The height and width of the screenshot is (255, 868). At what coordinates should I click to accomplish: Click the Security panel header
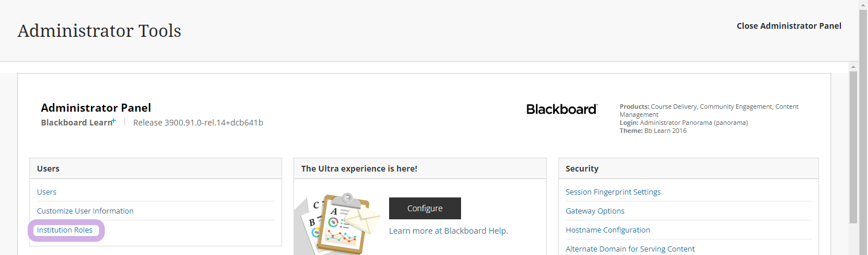(x=688, y=169)
